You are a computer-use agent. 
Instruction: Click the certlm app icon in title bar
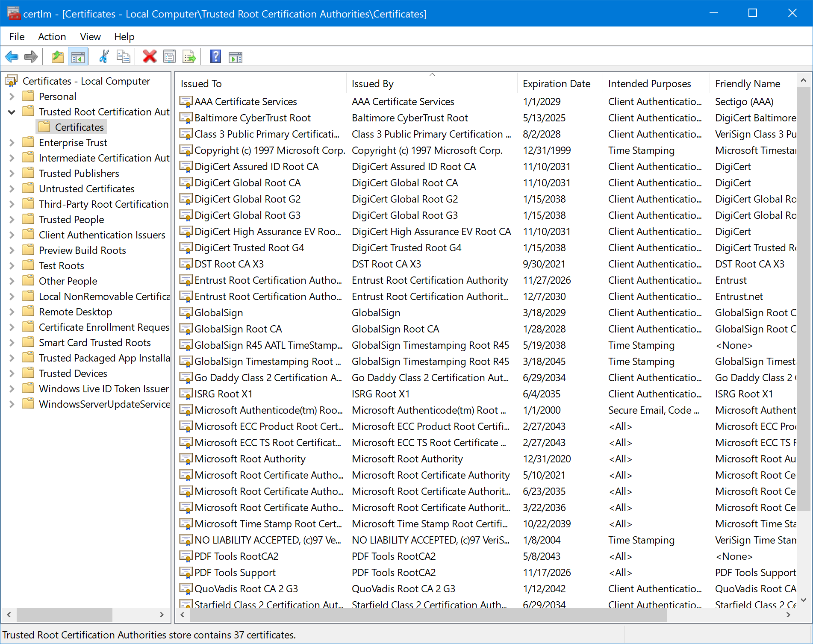[x=14, y=14]
